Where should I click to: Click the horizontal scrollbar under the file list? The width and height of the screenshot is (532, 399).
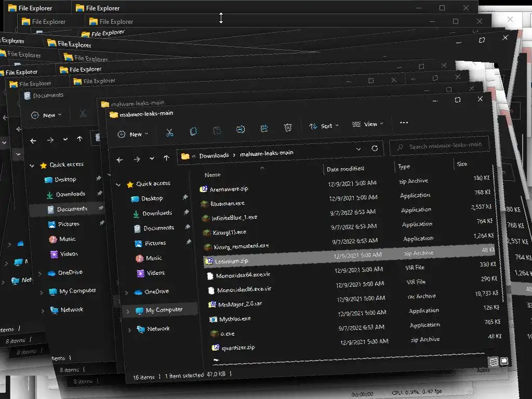tap(350, 360)
